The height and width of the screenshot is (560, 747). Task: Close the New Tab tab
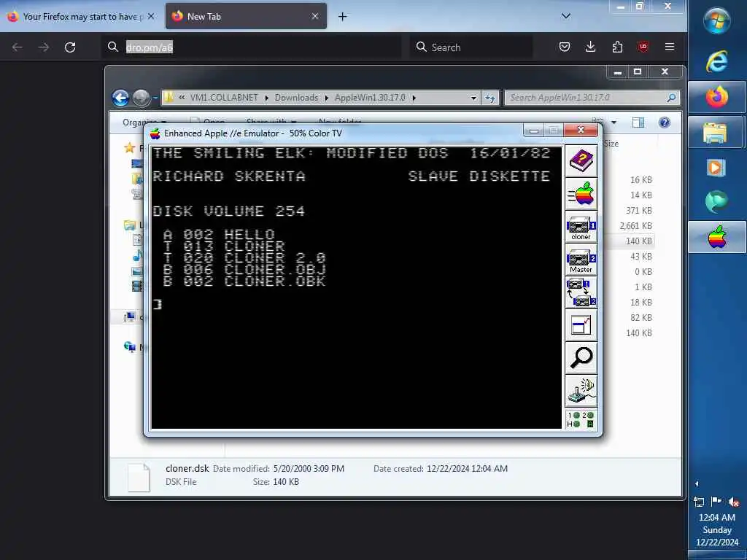click(315, 16)
